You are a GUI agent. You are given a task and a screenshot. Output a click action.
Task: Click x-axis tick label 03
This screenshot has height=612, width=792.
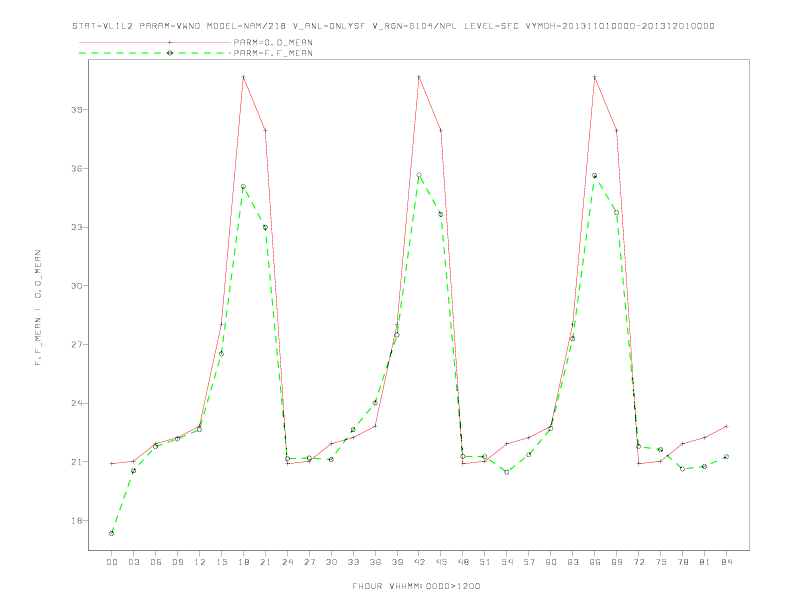coord(133,562)
